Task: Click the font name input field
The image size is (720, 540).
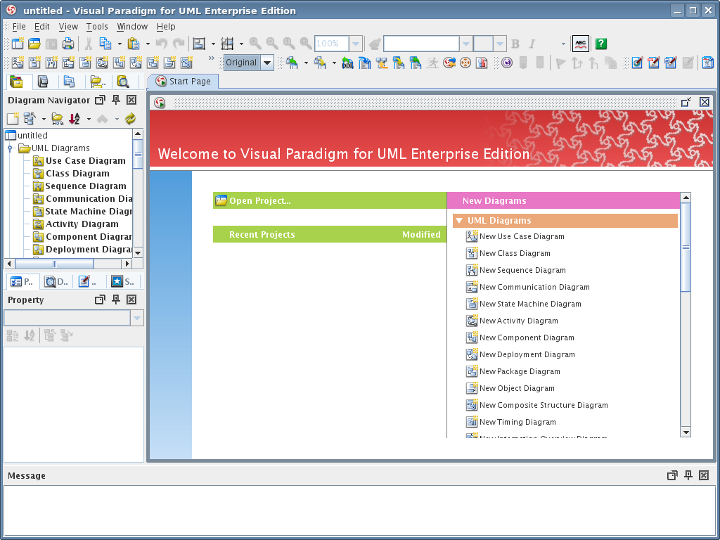Action: (422, 44)
